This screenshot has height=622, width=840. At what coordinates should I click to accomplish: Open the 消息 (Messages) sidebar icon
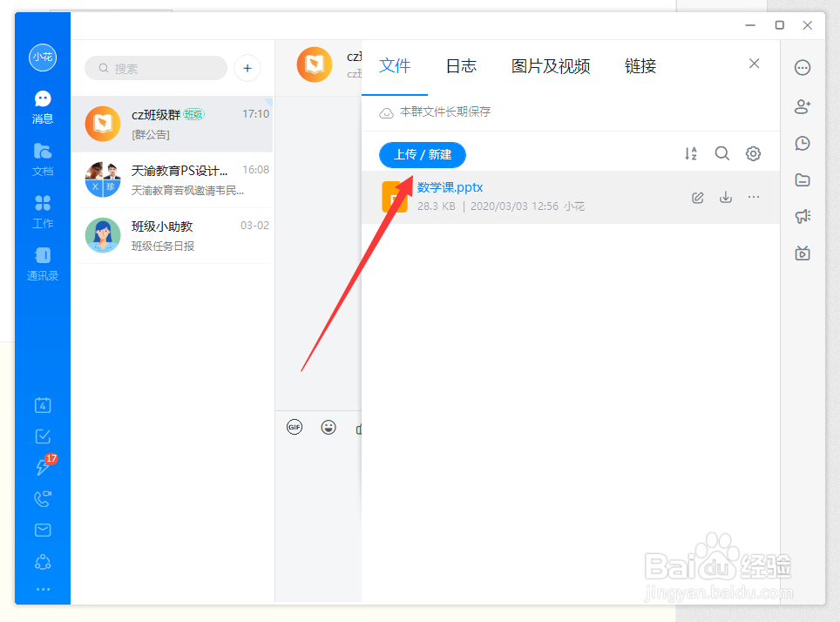pyautogui.click(x=42, y=105)
